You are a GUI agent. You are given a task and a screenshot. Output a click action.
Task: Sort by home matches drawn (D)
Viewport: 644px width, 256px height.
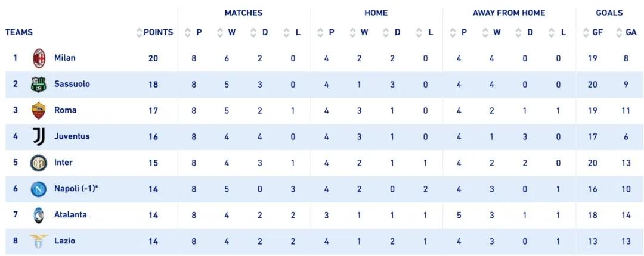tap(392, 33)
